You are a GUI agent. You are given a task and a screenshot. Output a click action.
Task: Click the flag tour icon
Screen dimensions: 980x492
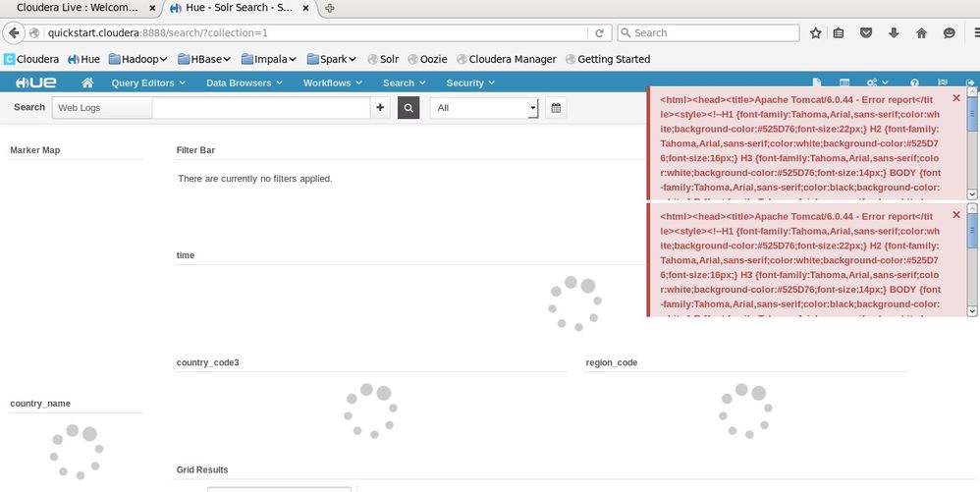coord(943,82)
